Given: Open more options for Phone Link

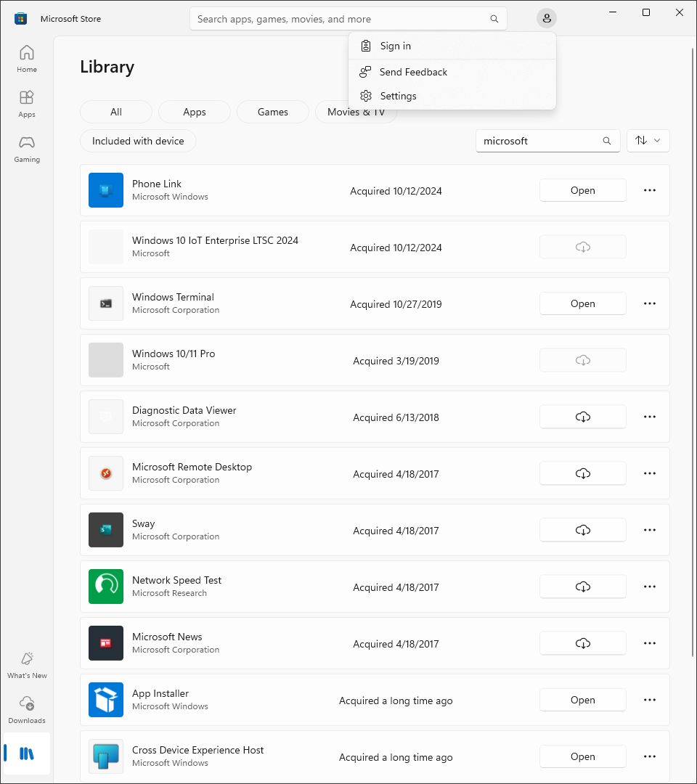Looking at the screenshot, I should click(x=650, y=190).
